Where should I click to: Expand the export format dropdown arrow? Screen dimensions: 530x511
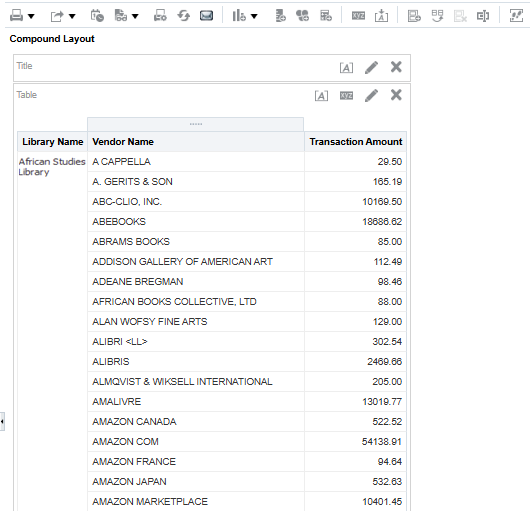(72, 16)
